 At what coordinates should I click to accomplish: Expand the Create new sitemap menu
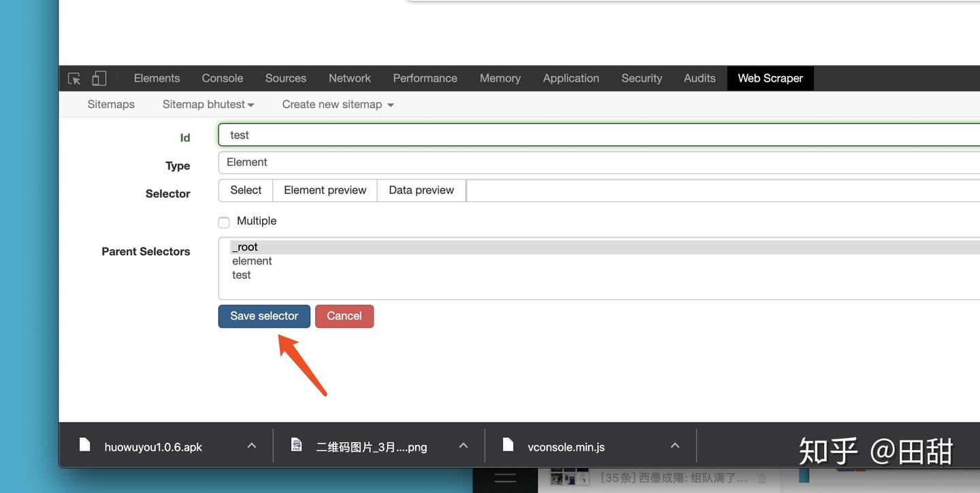[333, 103]
